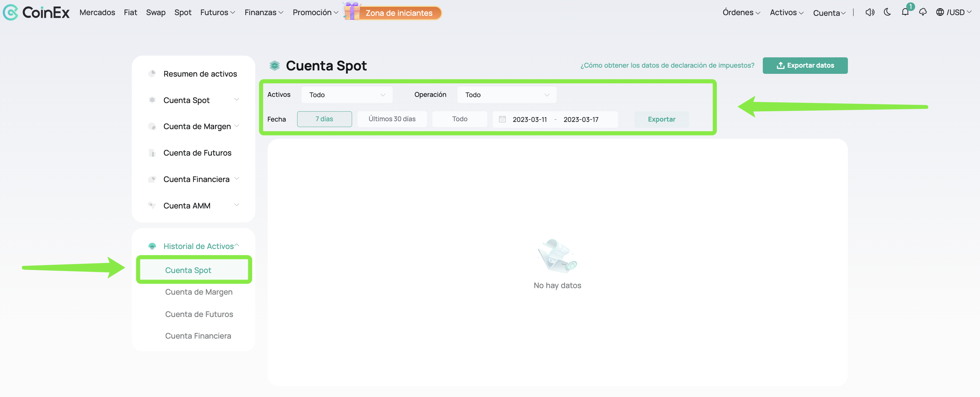
Task: Select Últimos 30 días date filter
Action: pyautogui.click(x=392, y=119)
